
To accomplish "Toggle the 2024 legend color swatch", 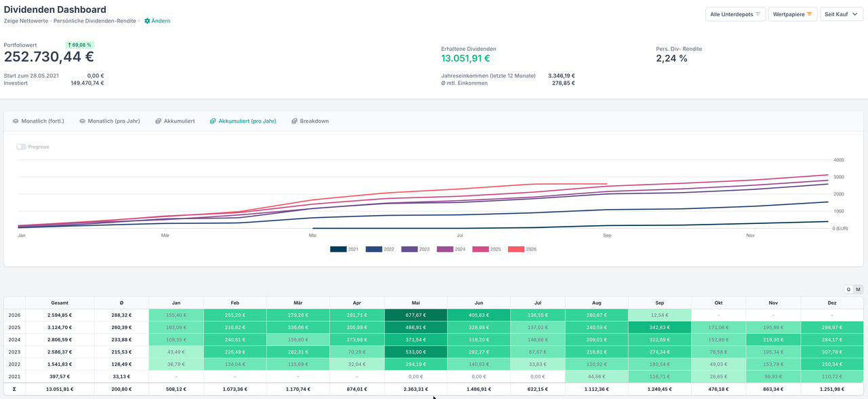I will click(445, 249).
